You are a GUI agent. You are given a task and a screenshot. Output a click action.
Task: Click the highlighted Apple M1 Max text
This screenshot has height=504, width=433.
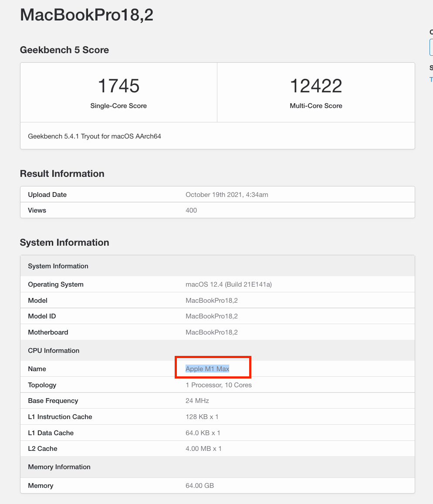(x=207, y=369)
